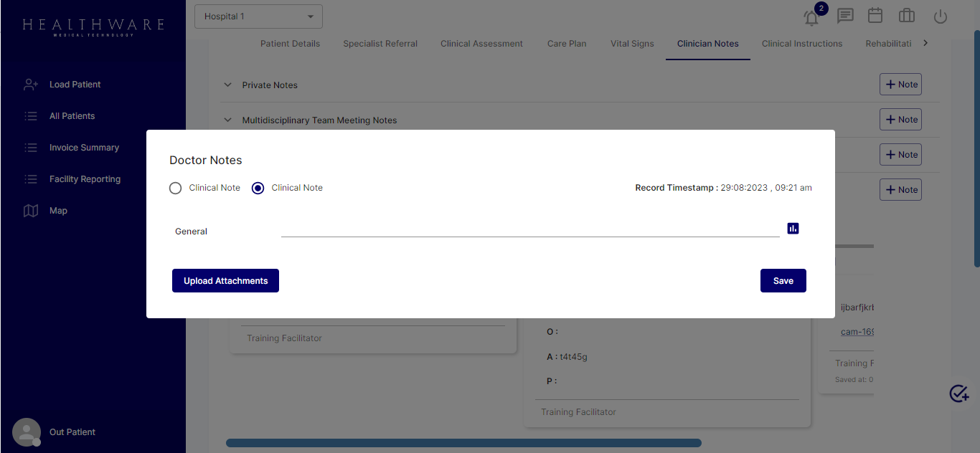The height and width of the screenshot is (453, 980).
Task: Select the first Clinical Note radio button
Action: (x=176, y=188)
